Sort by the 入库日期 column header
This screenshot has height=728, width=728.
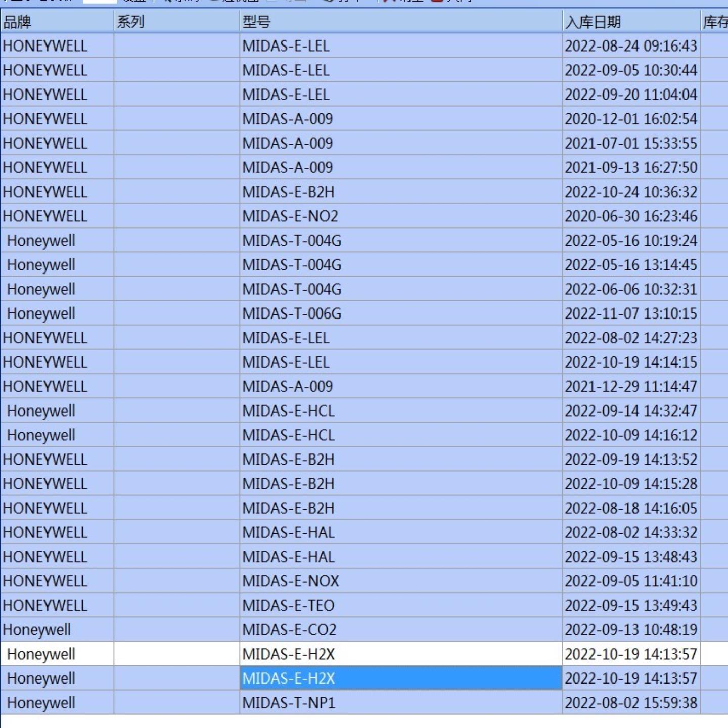(x=631, y=22)
